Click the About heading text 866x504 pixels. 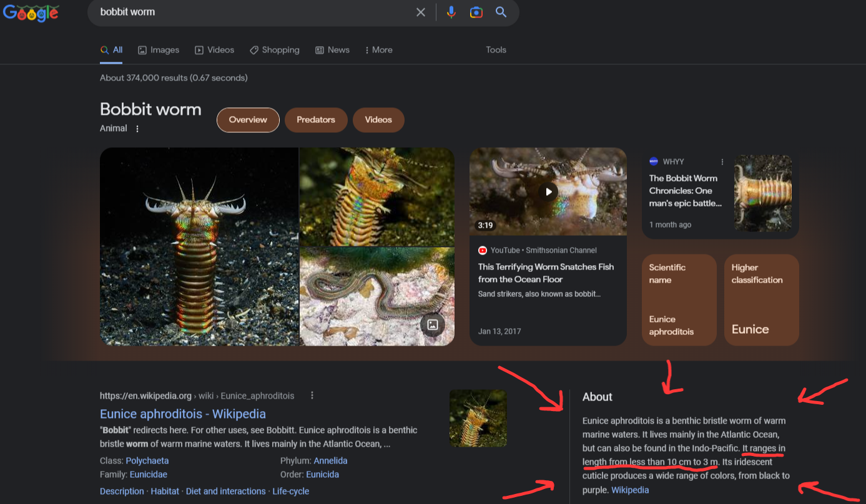(x=598, y=397)
